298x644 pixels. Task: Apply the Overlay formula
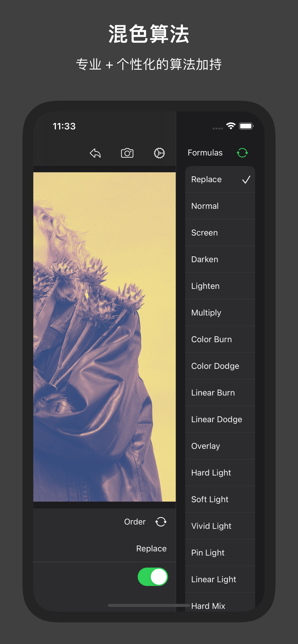tap(220, 446)
